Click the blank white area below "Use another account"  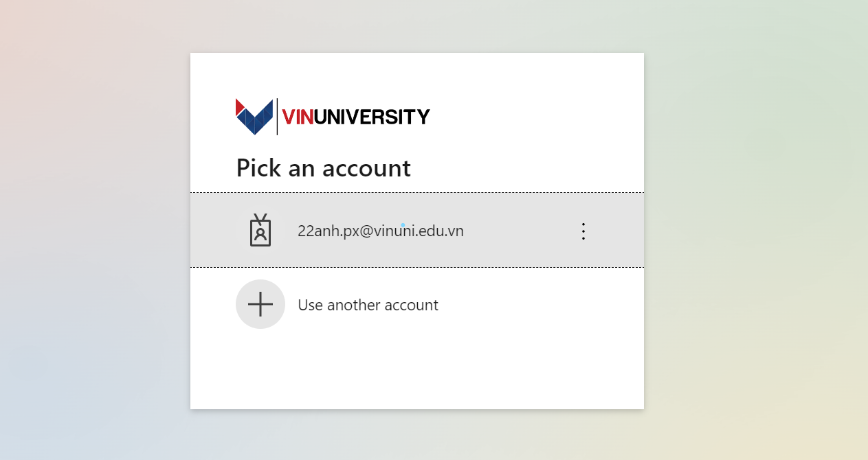[416, 371]
